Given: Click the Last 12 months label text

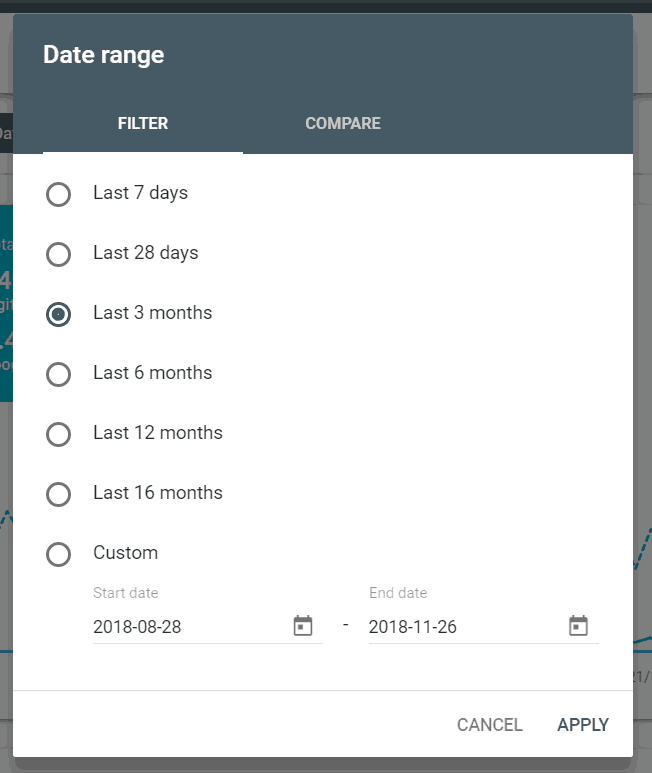Looking at the screenshot, I should pyautogui.click(x=158, y=433).
